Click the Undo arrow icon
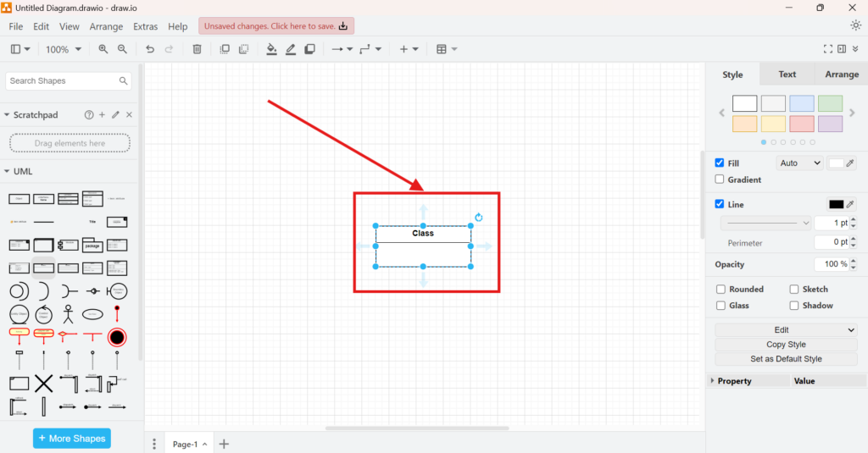This screenshot has height=453, width=868. click(150, 49)
